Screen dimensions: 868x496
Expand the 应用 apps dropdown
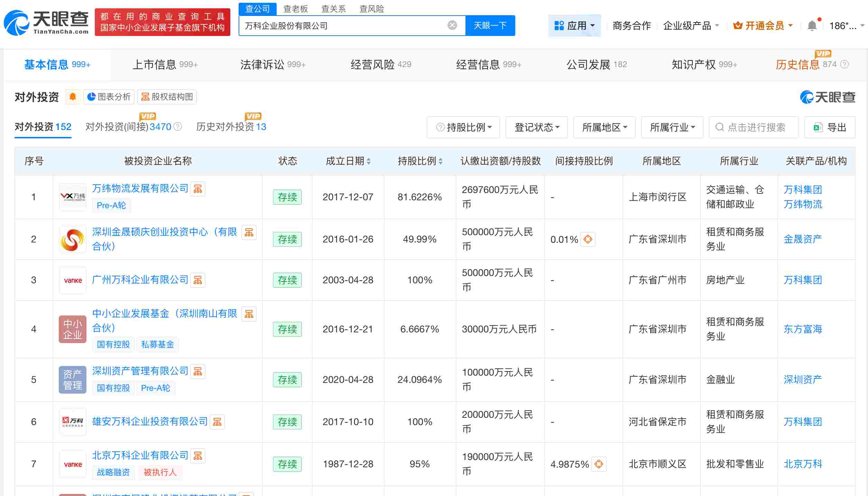pos(574,25)
